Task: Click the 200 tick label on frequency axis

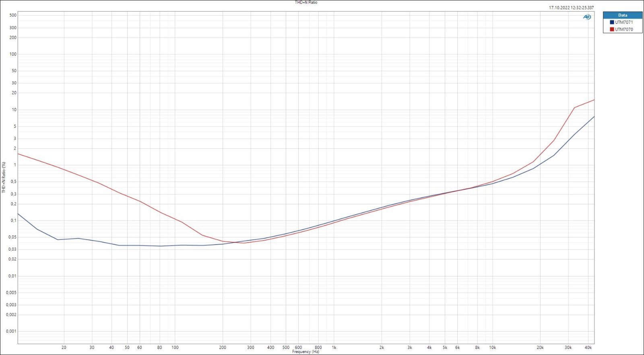Action: click(223, 347)
